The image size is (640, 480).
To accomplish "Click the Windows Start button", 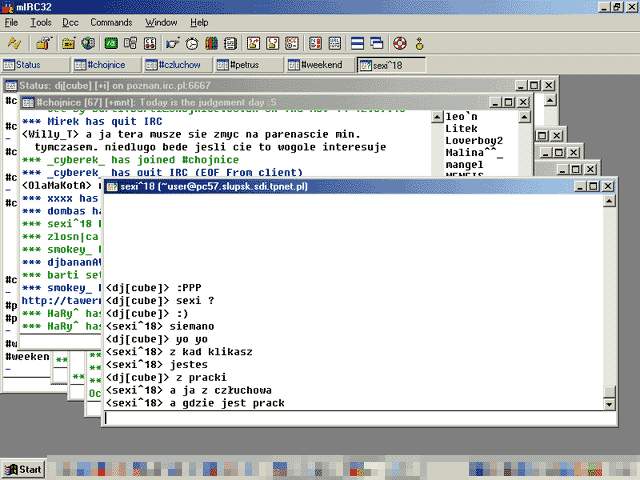I will tap(23, 469).
